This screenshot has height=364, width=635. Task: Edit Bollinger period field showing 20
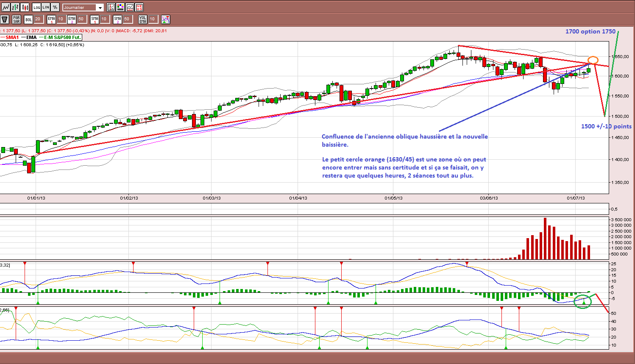coord(38,19)
